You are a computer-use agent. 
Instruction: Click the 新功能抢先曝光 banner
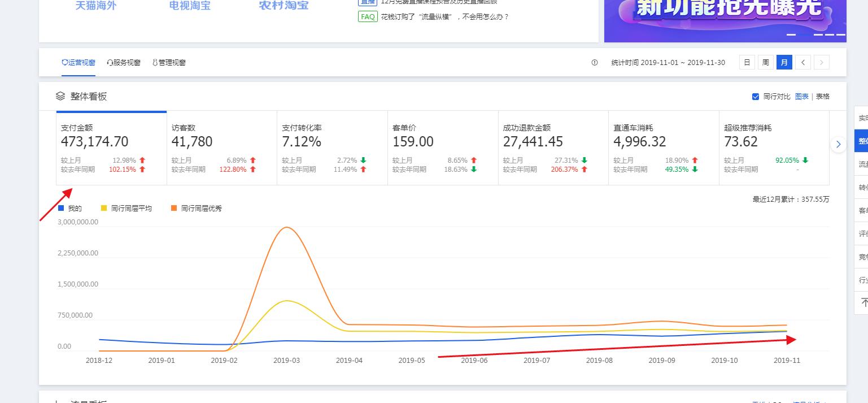click(x=725, y=17)
